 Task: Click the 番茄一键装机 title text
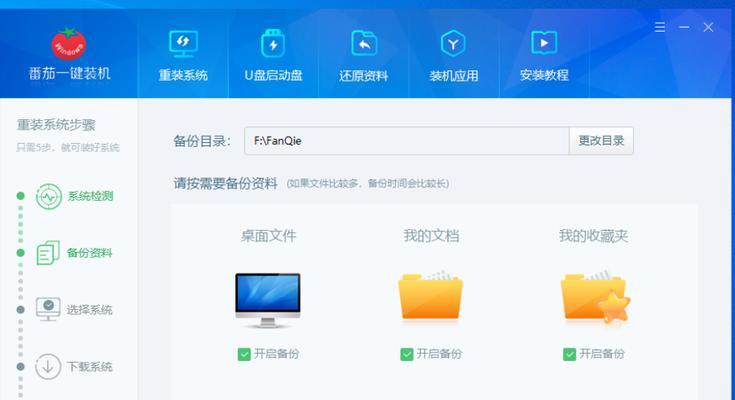(x=69, y=74)
